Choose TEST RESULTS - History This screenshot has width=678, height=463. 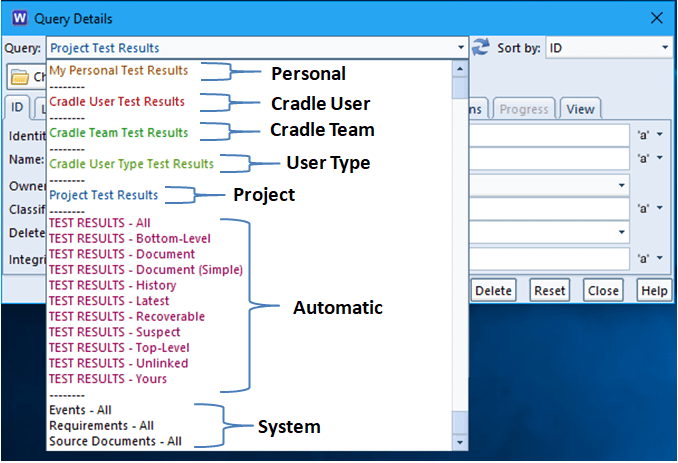(113, 285)
